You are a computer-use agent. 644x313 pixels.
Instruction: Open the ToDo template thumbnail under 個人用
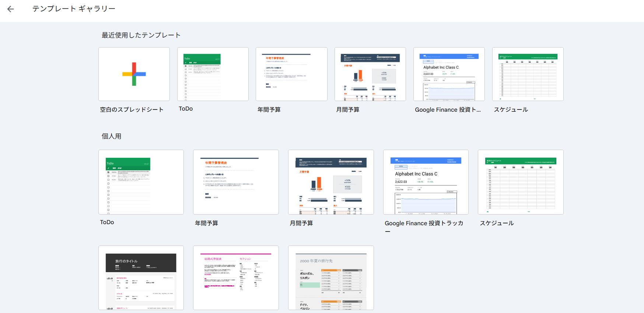pyautogui.click(x=141, y=182)
